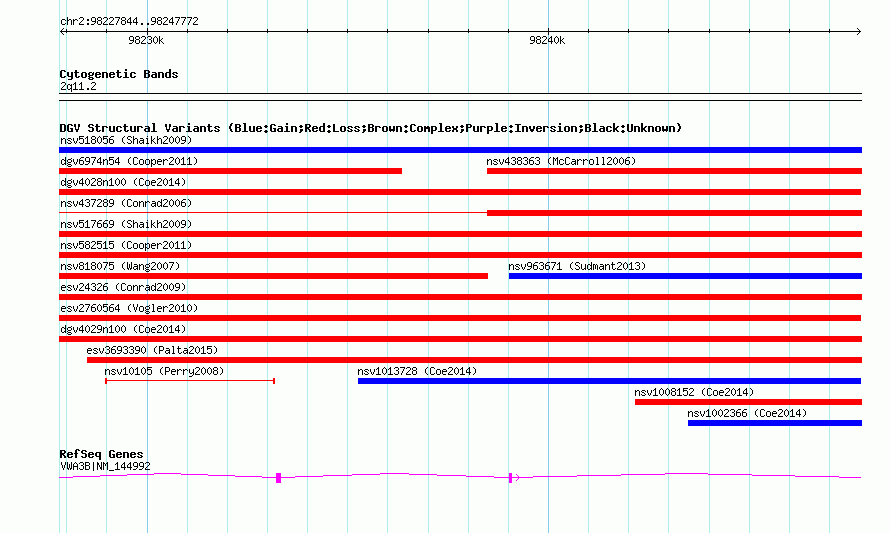Click the dgv4028n100 (Coe2014) red bar
This screenshot has height=533, width=890.
pos(460,192)
